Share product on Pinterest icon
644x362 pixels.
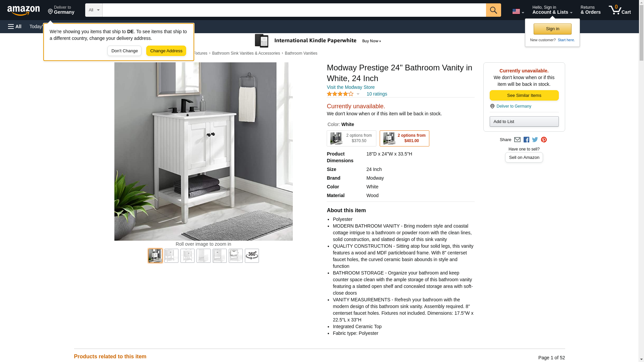[544, 140]
